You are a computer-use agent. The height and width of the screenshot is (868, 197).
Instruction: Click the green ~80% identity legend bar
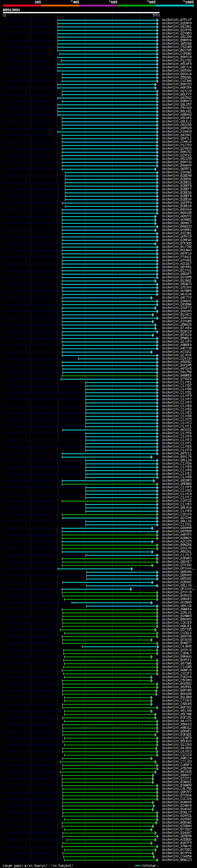(137, 6)
